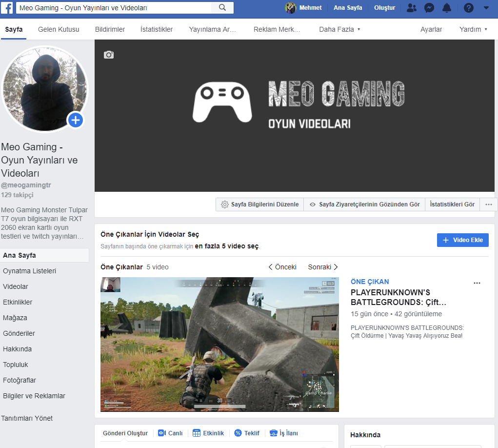The width and height of the screenshot is (498, 448).
Task: Open the Messenger icon
Action: [x=429, y=8]
